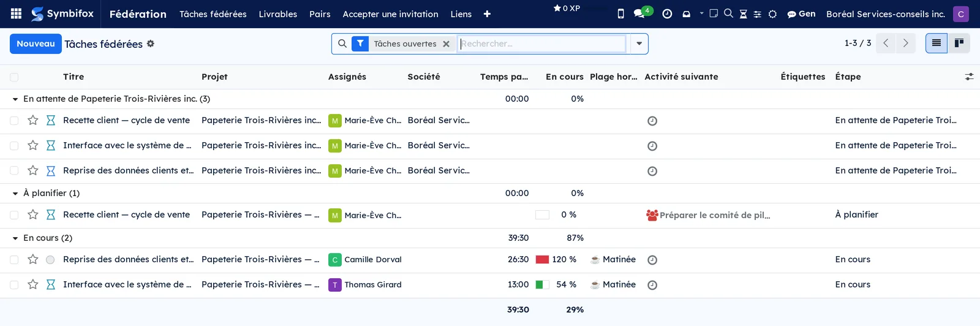Go to previous page of records
The width and height of the screenshot is (980, 326).
click(x=886, y=43)
